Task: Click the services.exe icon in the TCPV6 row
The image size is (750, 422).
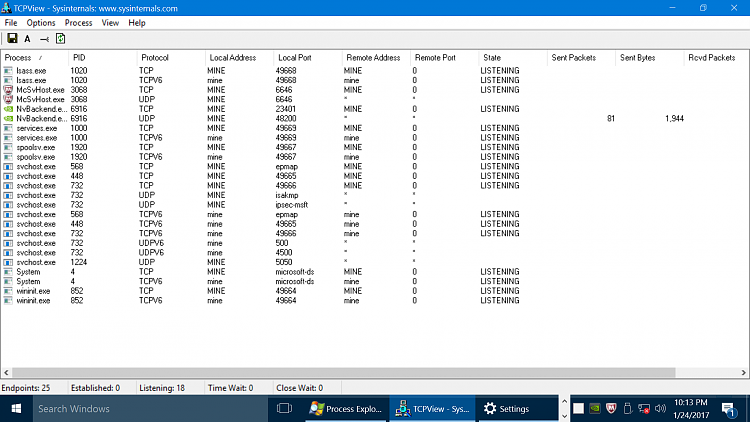Action: [8, 138]
